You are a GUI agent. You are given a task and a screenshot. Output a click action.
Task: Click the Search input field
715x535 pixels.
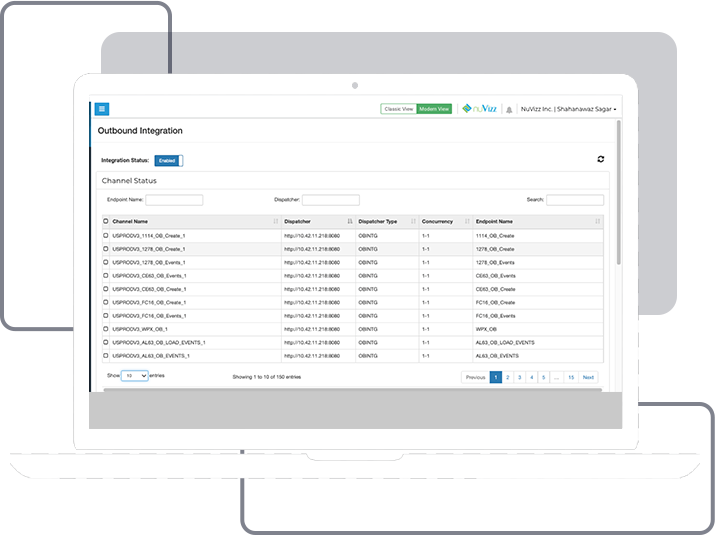click(x=575, y=200)
